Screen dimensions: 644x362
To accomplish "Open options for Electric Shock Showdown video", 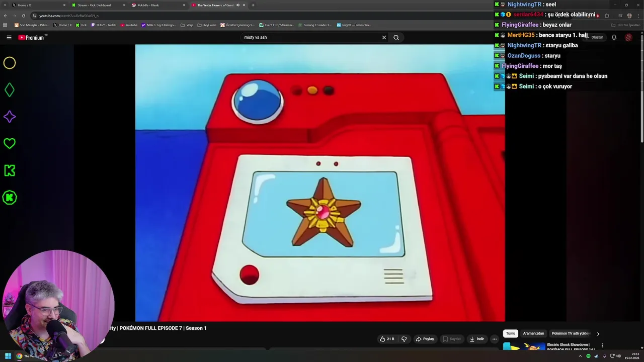I will tap(602, 345).
